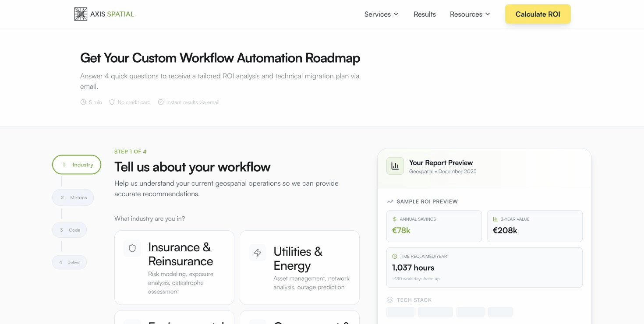Click the dollar icon beside Annual Savings
Viewport: 644px width, 324px height.
pyautogui.click(x=395, y=219)
